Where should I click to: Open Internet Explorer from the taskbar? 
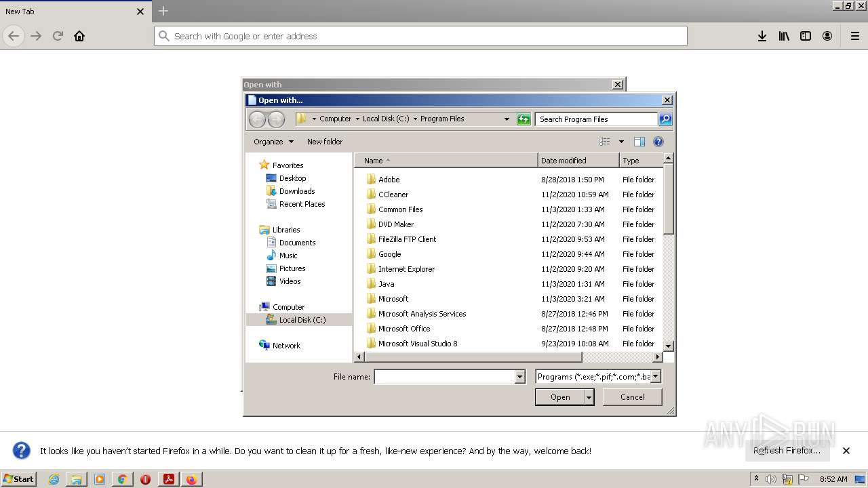coord(54,479)
